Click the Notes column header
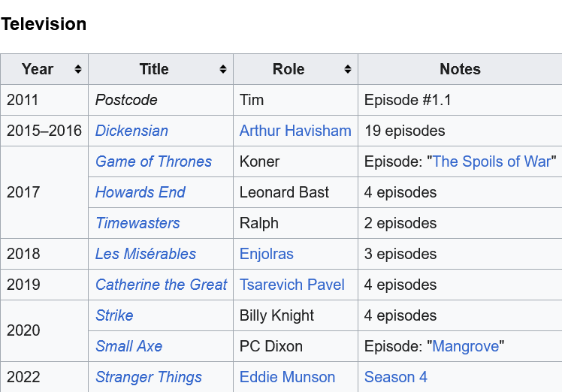Image resolution: width=562 pixels, height=392 pixels. point(460,69)
